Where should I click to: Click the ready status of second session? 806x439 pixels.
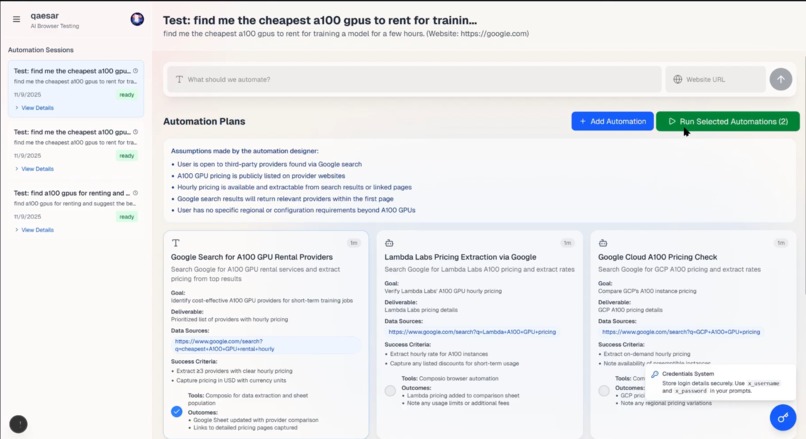pos(127,156)
